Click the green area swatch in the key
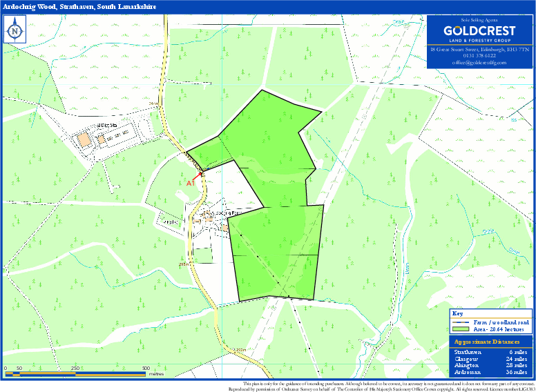This screenshot has height=392, width=536. [x=463, y=331]
